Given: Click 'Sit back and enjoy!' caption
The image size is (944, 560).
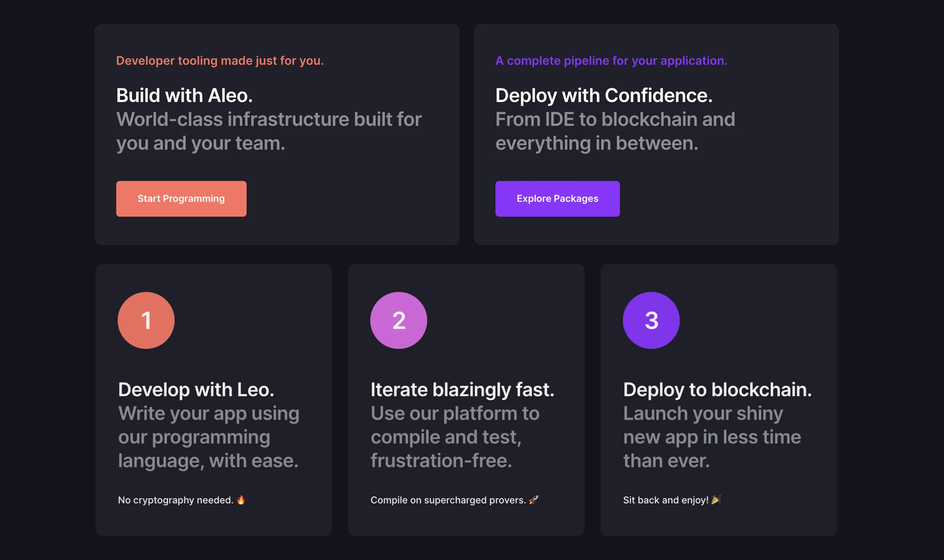Looking at the screenshot, I should (x=665, y=500).
